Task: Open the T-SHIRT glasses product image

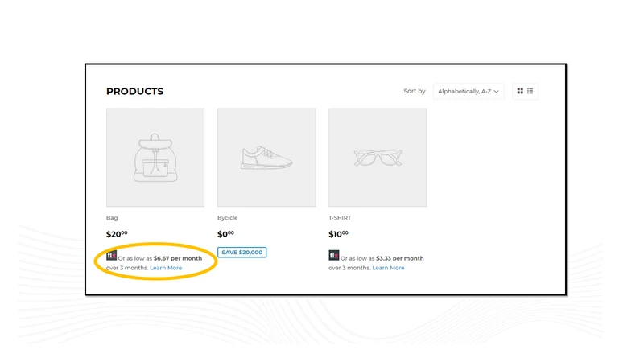Action: pyautogui.click(x=378, y=157)
